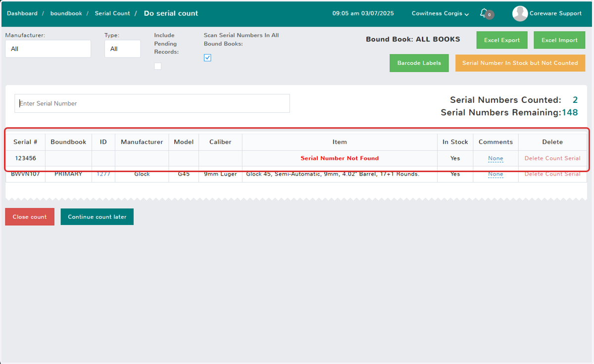Select the 123456 serial cell
Screen dimensions: 594x364
tap(25, 158)
